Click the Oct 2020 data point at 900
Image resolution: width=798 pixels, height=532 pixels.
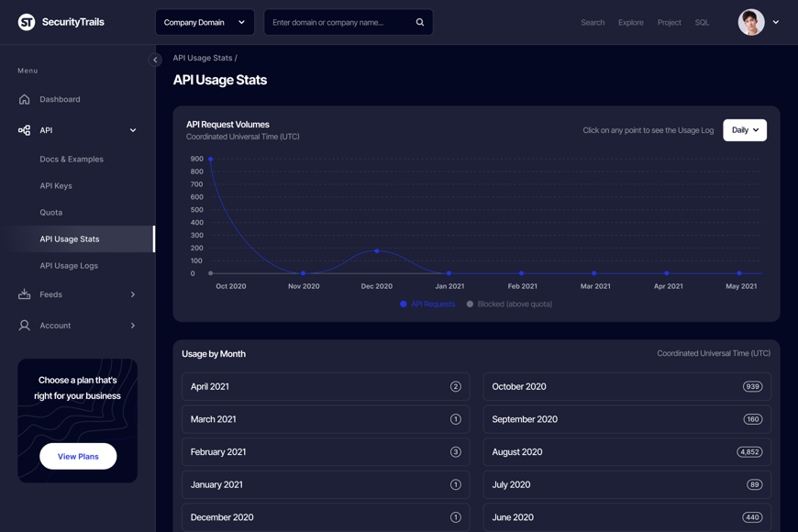pos(211,159)
